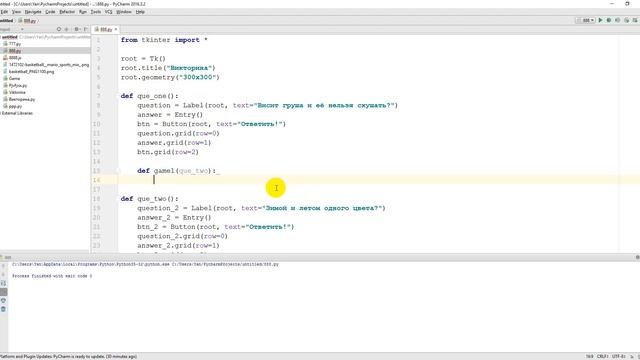This screenshot has height=360, width=640.
Task: Click the Run panel settings gear at right
Action: 637,258
